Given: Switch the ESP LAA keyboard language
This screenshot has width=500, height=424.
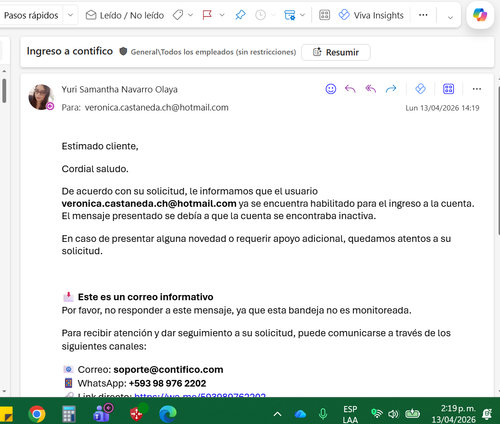Looking at the screenshot, I should [x=350, y=414].
